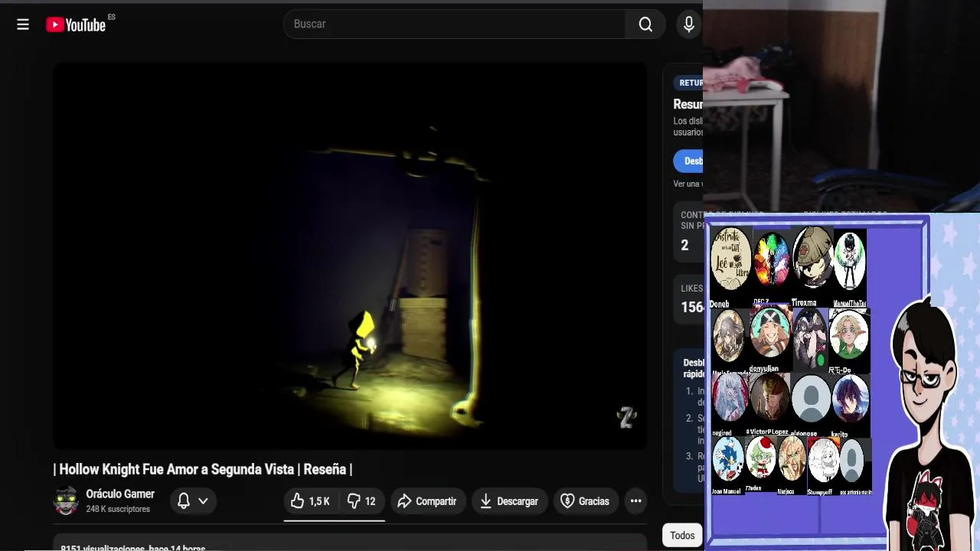Image resolution: width=980 pixels, height=551 pixels.
Task: Open the three-dot more actions menu
Action: coord(635,501)
